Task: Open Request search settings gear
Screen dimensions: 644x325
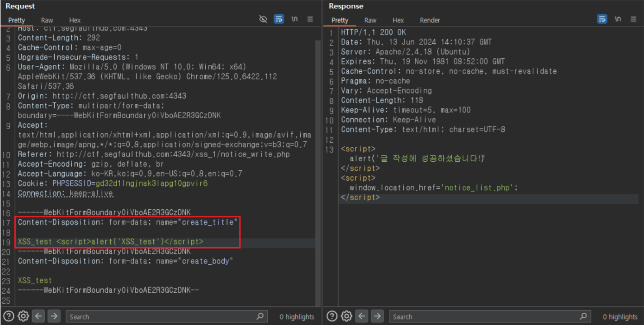Action: 23,316
